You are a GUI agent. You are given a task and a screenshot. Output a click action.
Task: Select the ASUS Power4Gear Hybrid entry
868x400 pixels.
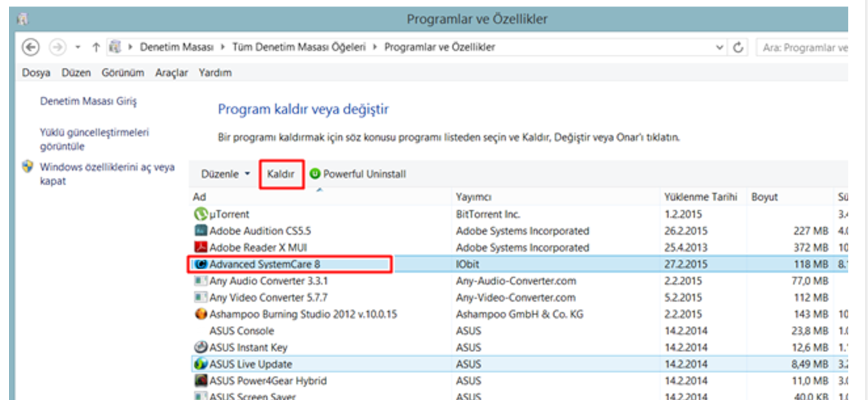[267, 381]
